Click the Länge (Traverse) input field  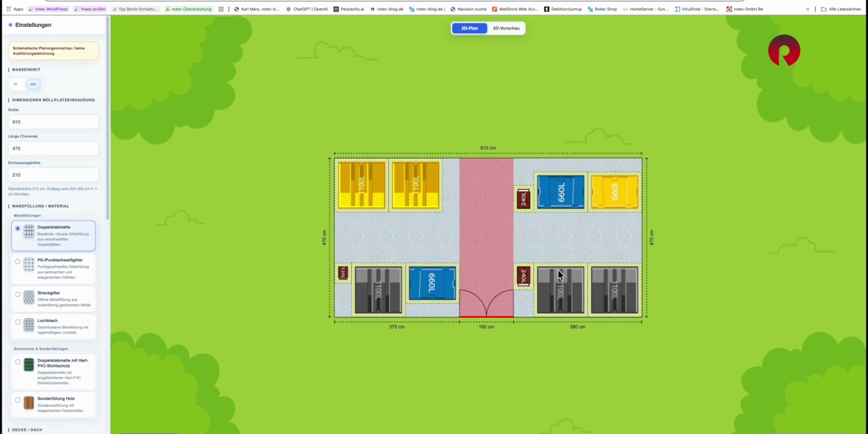(53, 148)
